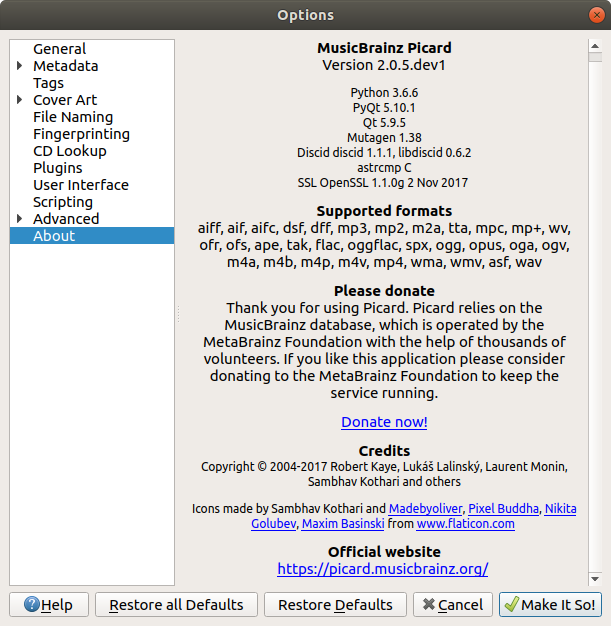Select CD Lookup in the sidebar
The image size is (611, 626).
pyautogui.click(x=69, y=151)
